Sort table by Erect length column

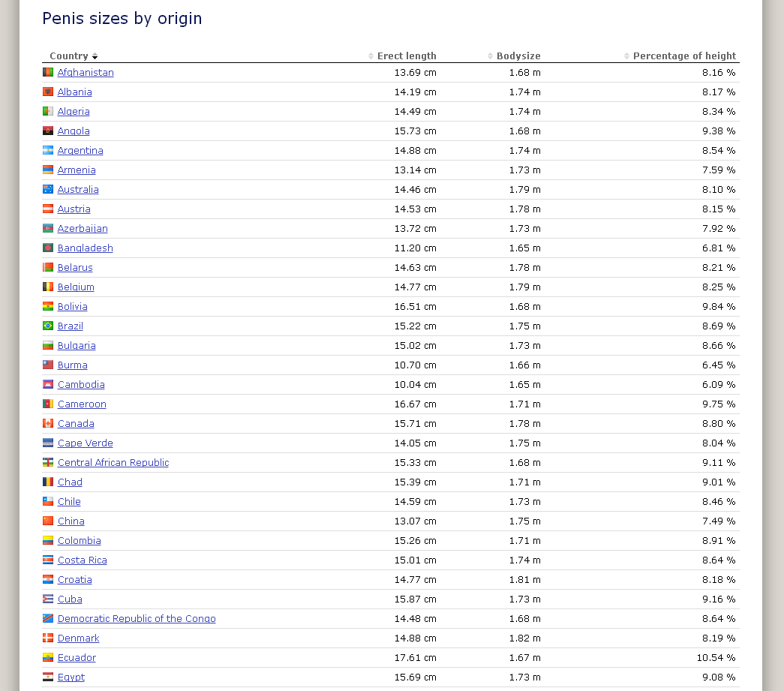tap(406, 56)
